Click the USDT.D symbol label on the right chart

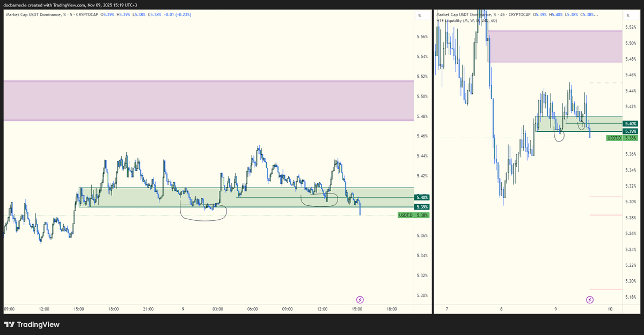point(614,138)
